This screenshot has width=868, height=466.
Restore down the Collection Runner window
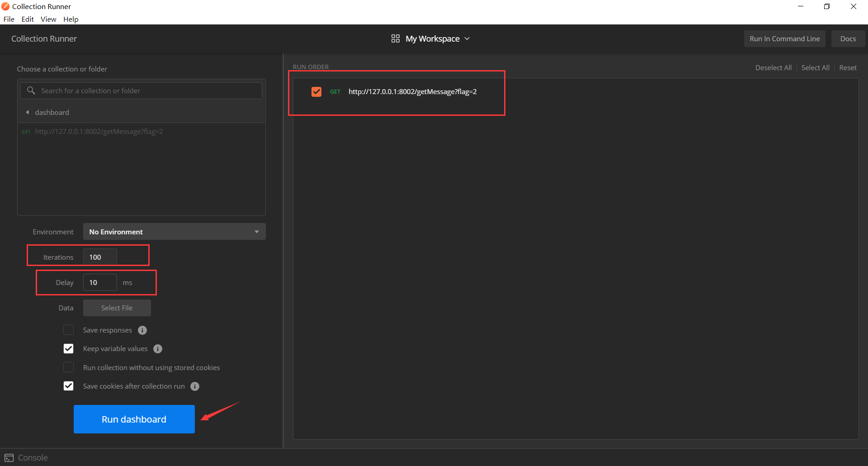[x=827, y=6]
